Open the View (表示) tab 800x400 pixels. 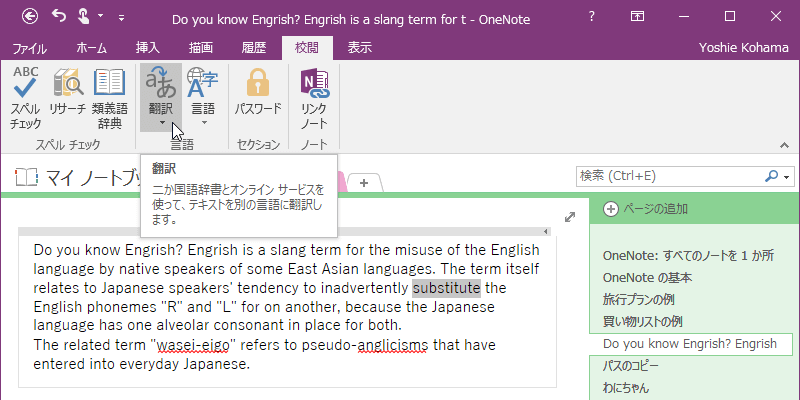pos(361,47)
